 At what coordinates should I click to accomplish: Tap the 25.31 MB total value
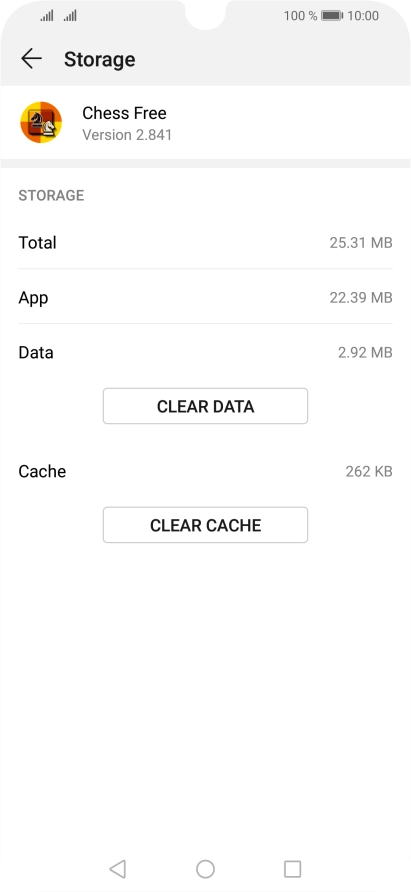click(x=361, y=243)
